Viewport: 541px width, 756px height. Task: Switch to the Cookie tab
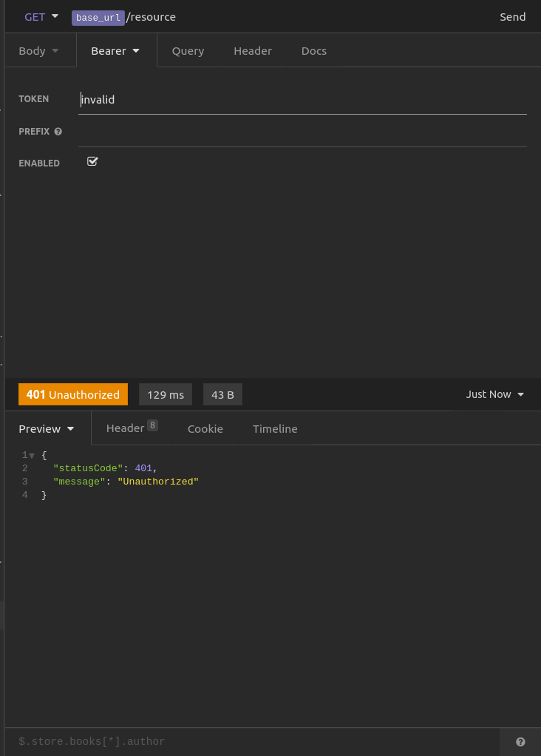[x=205, y=428]
